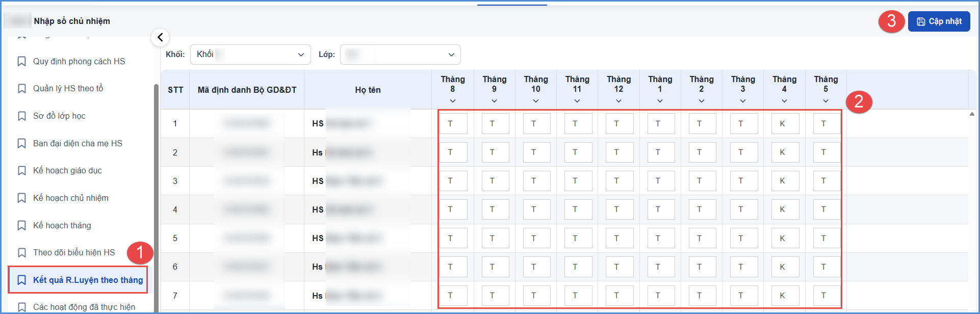
Task: Open Sơ đồ lớp học menu item
Action: click(59, 116)
